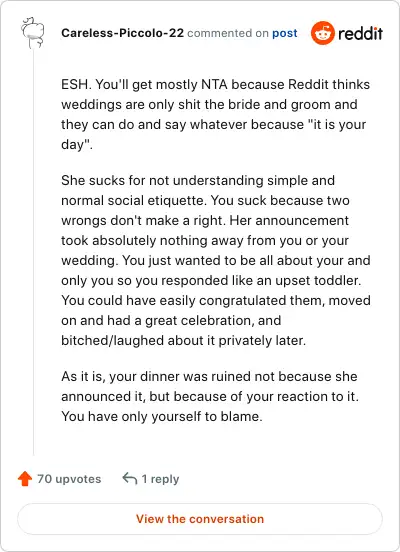400x552 pixels.
Task: Click the phrase "upset toddler" in comment
Action: coord(318,281)
